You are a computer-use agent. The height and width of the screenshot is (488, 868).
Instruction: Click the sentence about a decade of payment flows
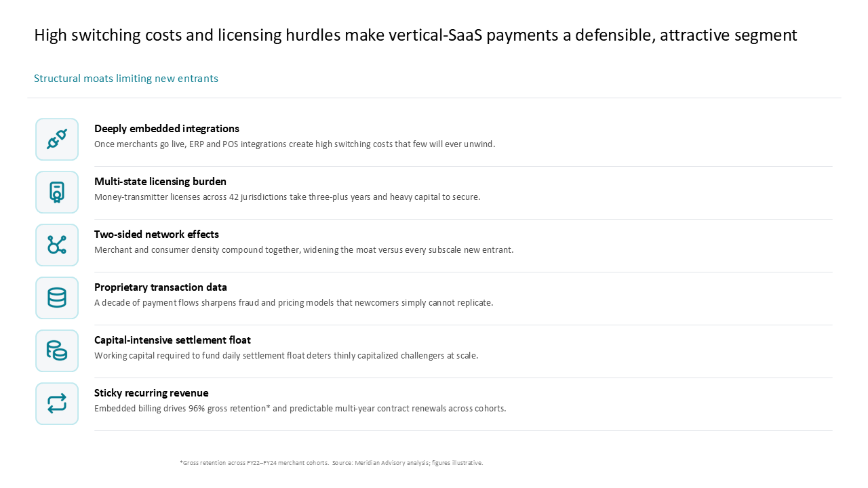tap(294, 303)
